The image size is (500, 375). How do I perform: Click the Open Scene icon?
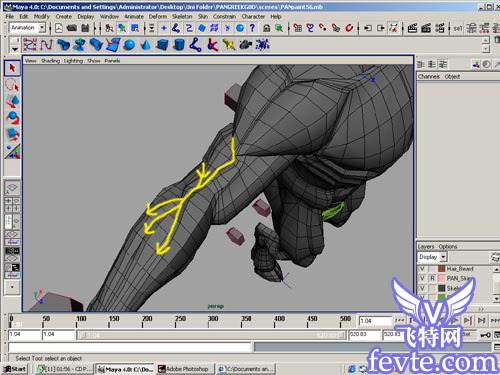point(72,28)
